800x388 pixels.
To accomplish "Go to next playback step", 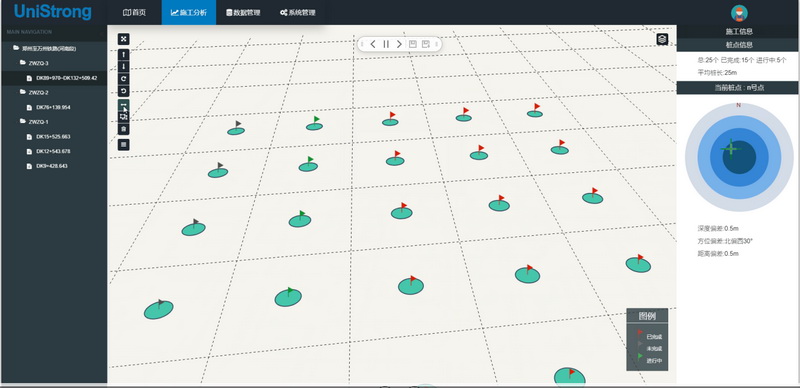I will tap(399, 44).
